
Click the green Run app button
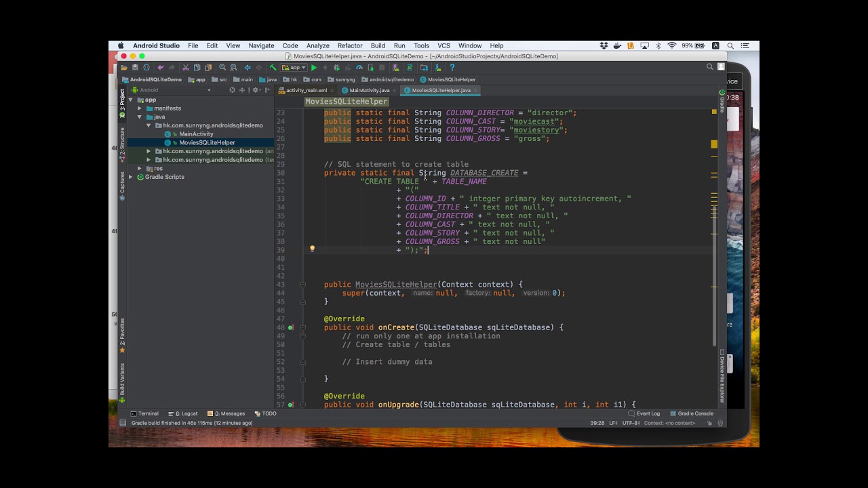tap(313, 68)
